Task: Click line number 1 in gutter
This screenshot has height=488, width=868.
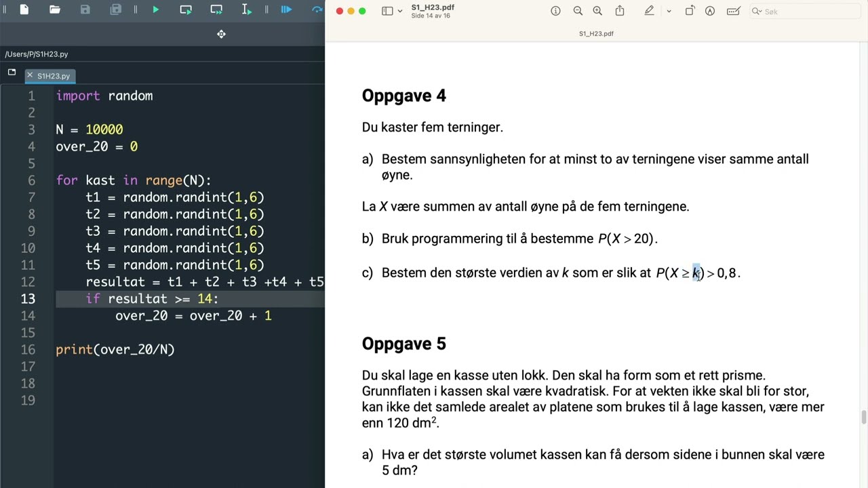Action: pyautogui.click(x=31, y=96)
